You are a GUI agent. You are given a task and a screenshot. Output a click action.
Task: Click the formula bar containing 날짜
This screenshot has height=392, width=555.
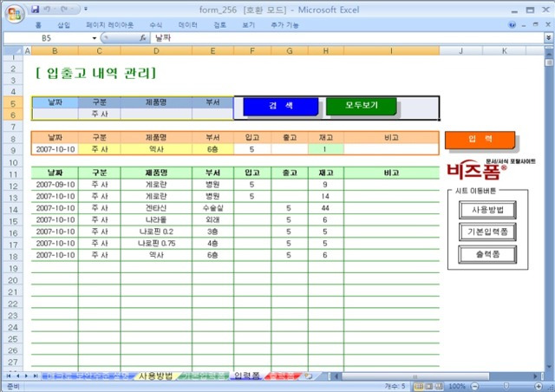point(347,37)
